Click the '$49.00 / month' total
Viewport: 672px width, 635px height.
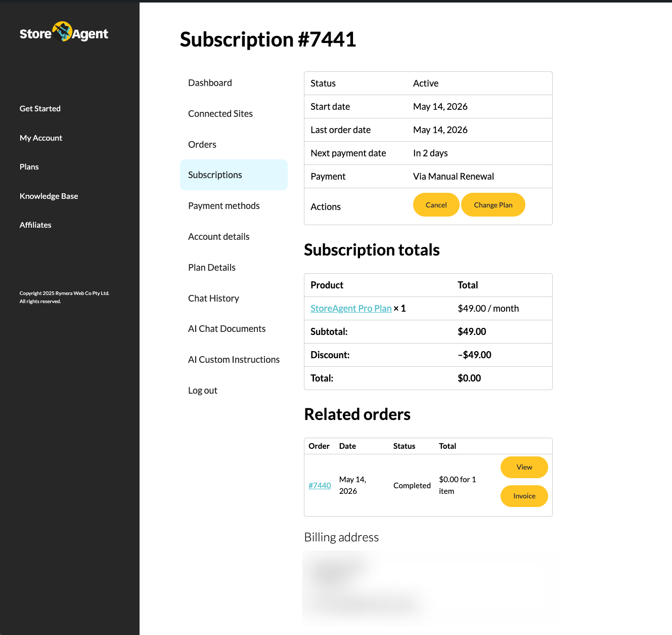[x=488, y=308]
